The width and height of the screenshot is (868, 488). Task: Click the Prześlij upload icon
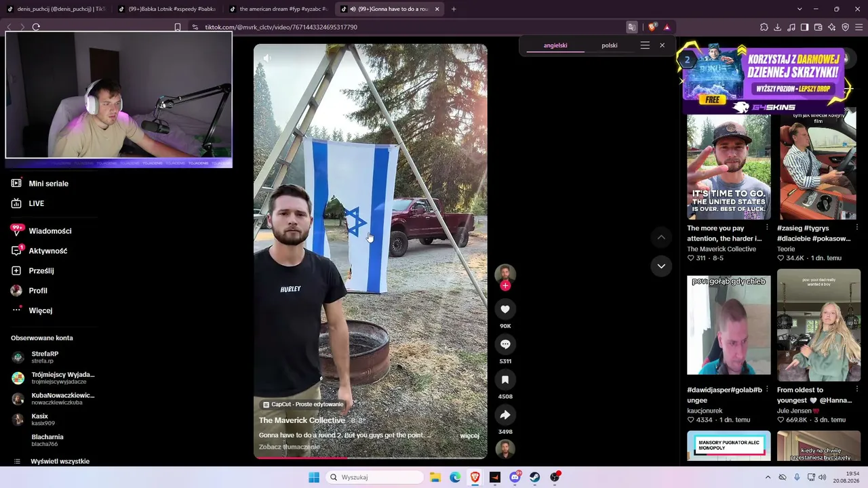click(x=16, y=270)
